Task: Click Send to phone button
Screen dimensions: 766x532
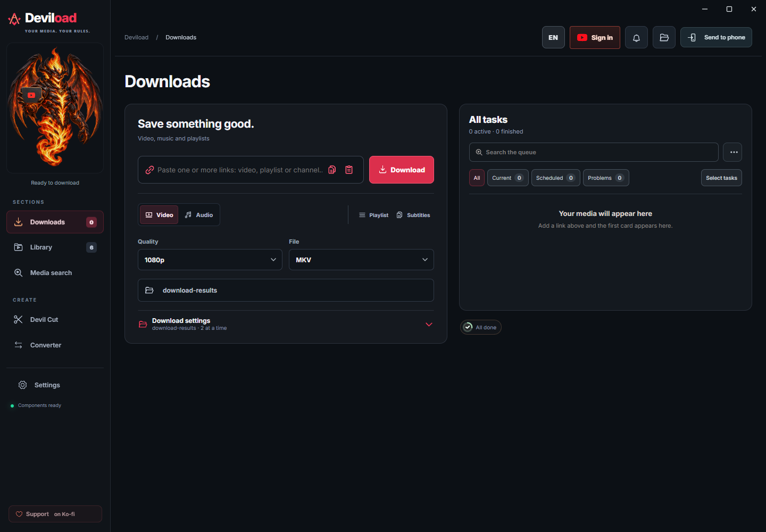Action: click(x=716, y=37)
